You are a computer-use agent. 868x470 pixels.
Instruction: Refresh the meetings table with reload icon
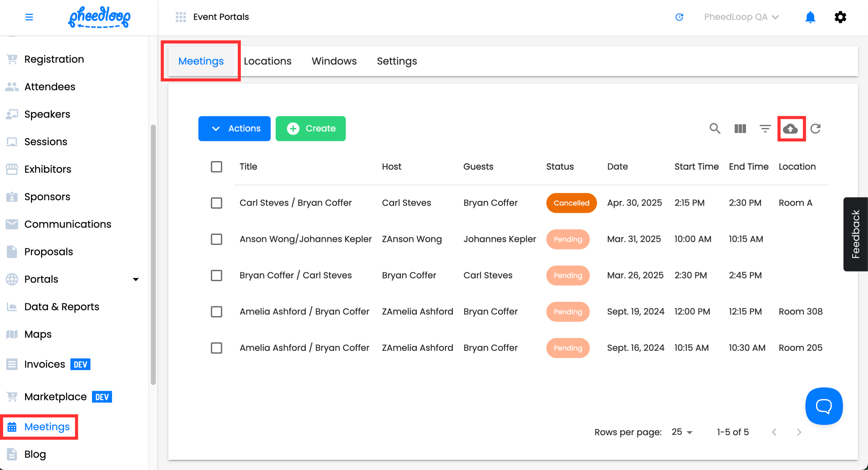(x=815, y=129)
